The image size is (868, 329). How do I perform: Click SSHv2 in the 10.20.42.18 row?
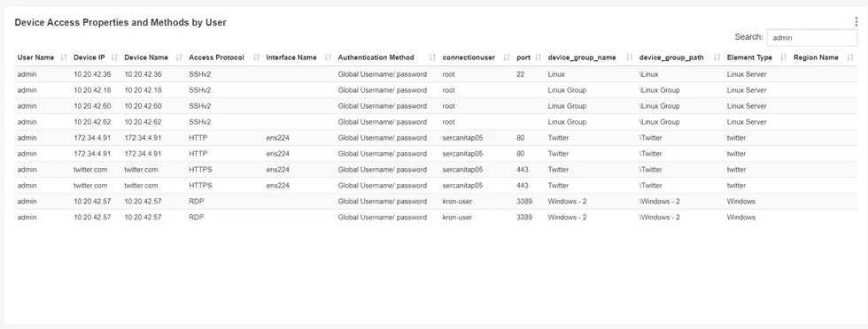click(x=199, y=90)
